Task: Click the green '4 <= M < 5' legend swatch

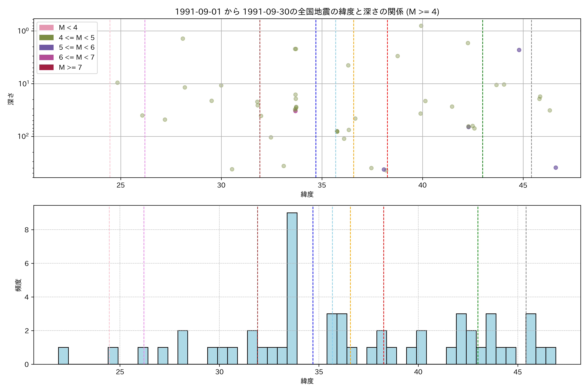Action: click(x=46, y=38)
